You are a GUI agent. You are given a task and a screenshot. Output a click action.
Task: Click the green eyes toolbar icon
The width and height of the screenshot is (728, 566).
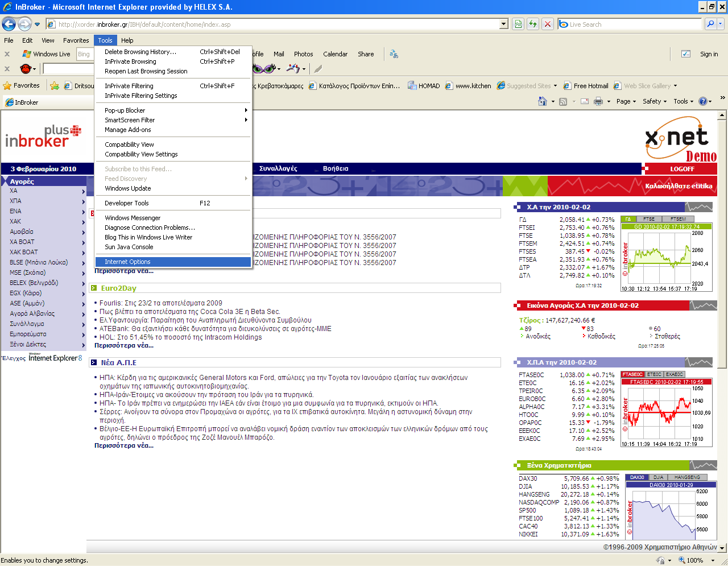pos(263,69)
